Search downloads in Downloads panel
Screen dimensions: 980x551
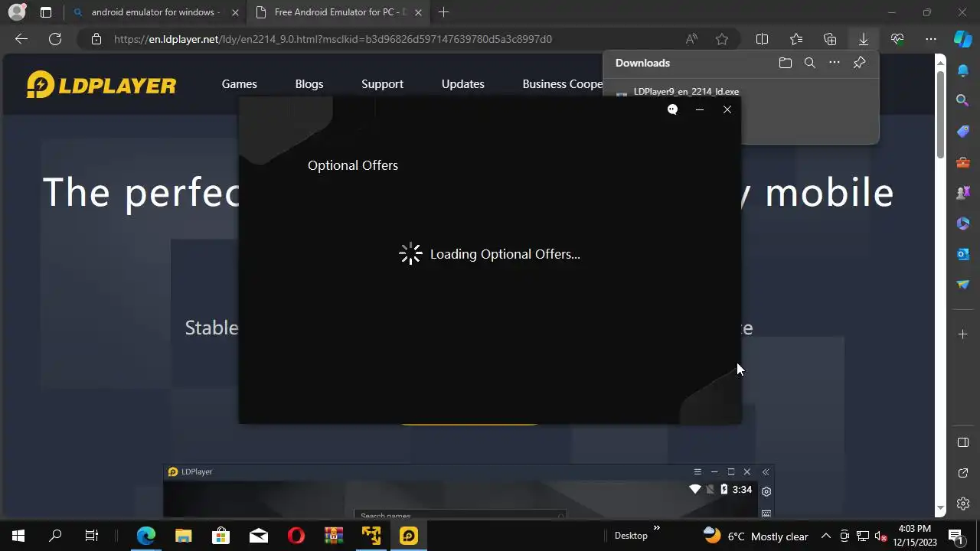tap(810, 63)
